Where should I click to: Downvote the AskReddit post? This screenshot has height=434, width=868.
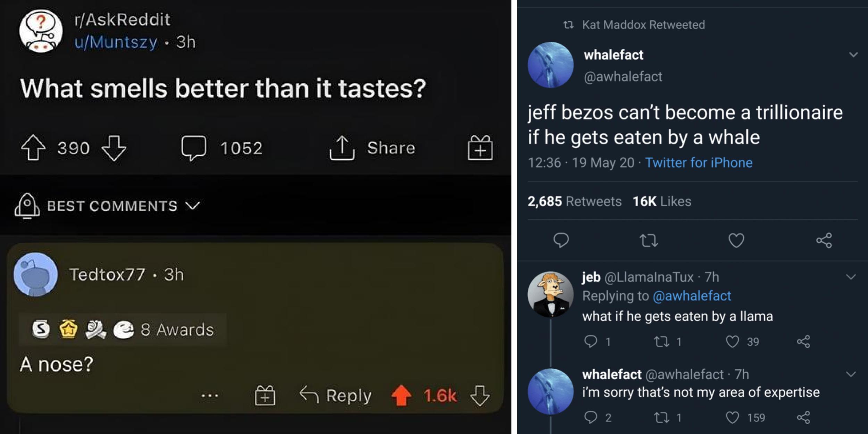tap(114, 148)
